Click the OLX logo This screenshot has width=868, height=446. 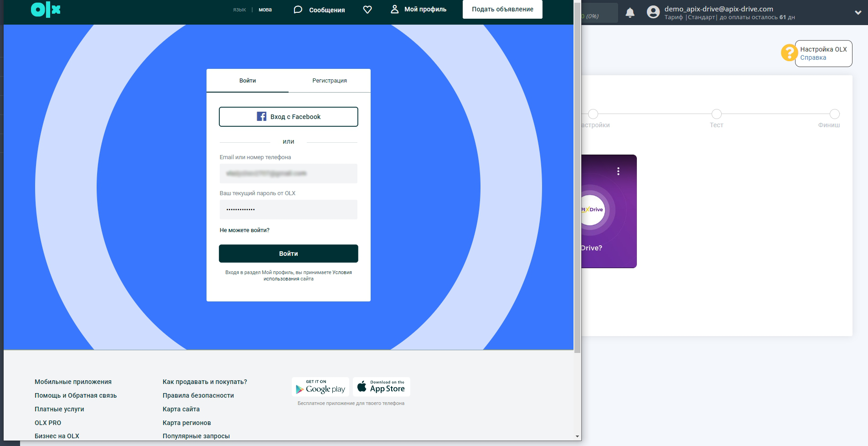point(46,10)
